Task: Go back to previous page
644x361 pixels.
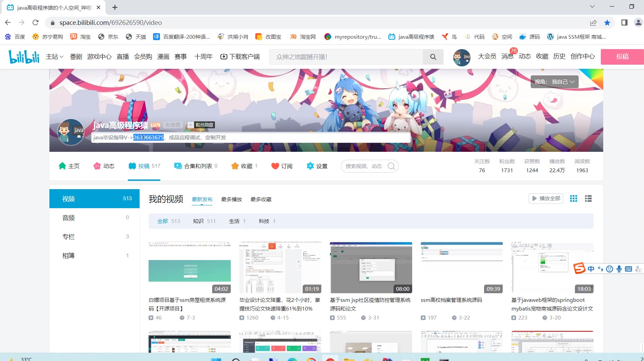Action: 8,22
